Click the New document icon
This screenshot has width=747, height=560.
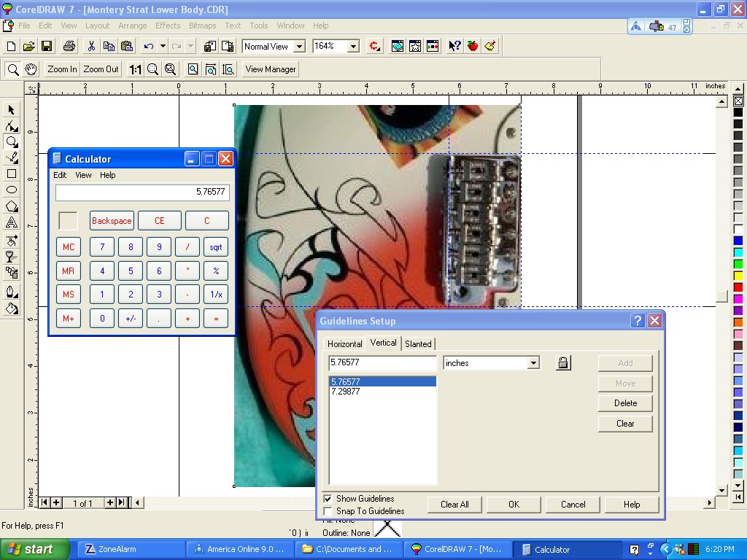tap(12, 46)
